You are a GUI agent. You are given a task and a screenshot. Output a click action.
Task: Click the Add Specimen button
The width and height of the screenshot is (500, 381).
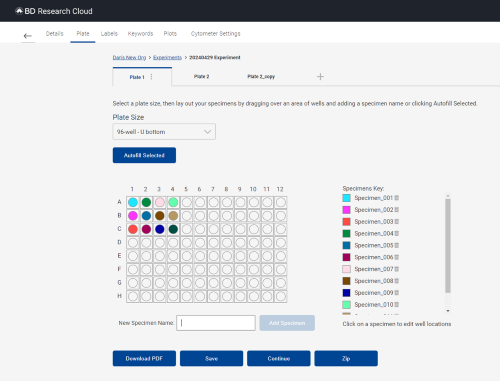(x=287, y=323)
